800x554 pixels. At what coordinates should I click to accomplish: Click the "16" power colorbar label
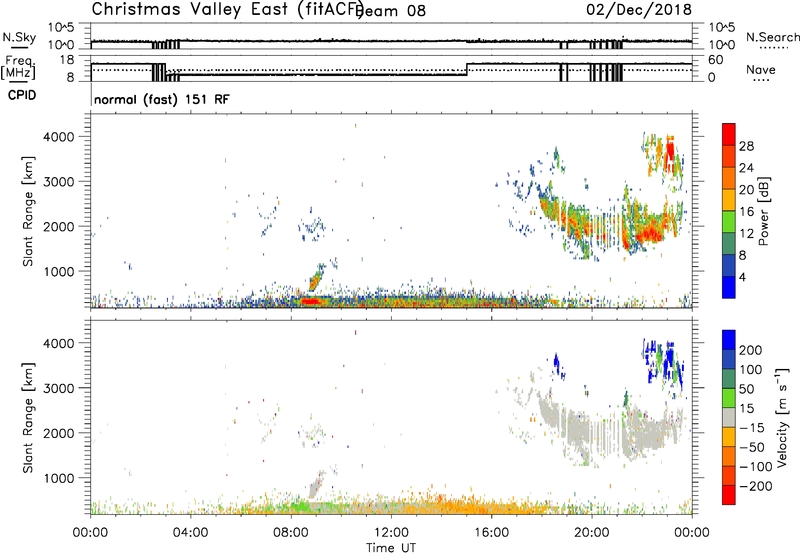pyautogui.click(x=746, y=212)
